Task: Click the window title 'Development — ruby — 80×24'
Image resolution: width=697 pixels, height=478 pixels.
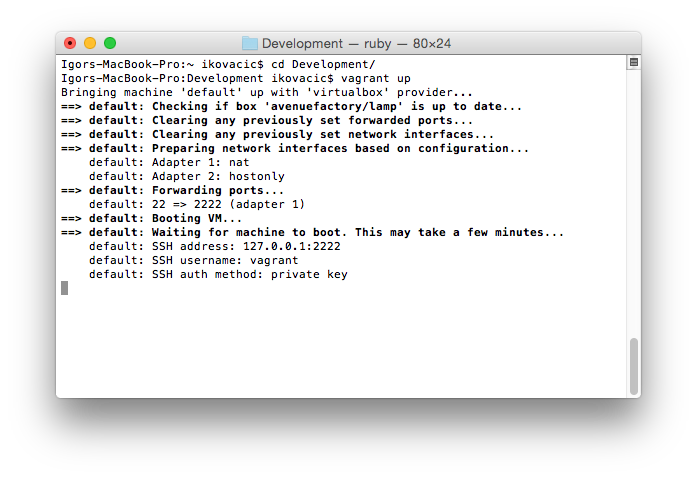Action: pyautogui.click(x=357, y=43)
